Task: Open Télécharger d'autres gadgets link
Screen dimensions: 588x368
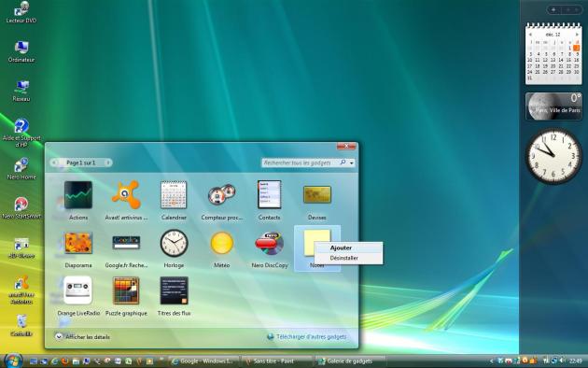Action: pos(311,337)
